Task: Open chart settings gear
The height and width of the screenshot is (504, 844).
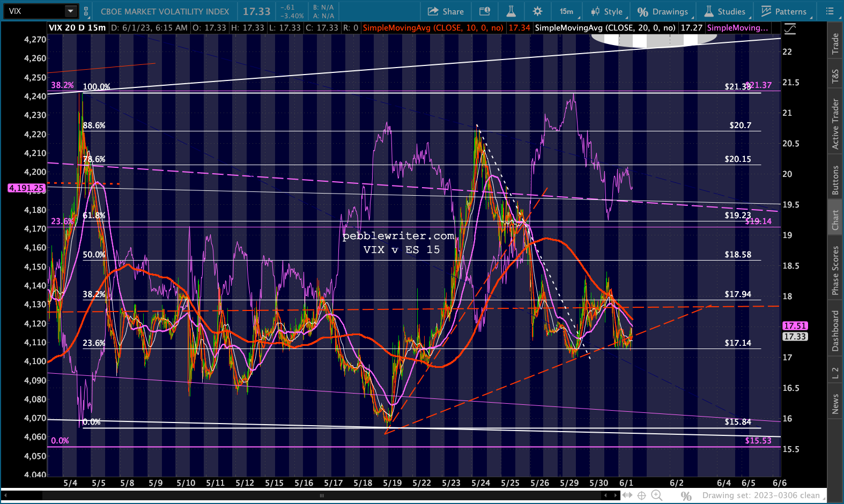Action: point(537,11)
